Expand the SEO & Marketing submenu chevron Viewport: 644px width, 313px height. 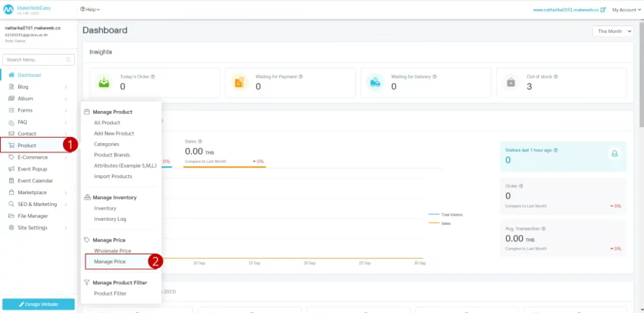click(66, 204)
